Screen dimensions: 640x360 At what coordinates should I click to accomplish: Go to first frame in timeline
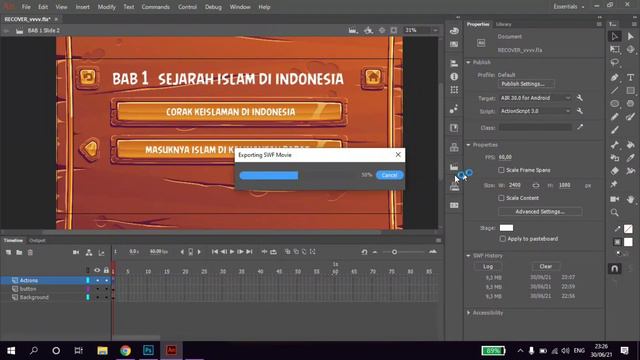pyautogui.click(x=215, y=252)
